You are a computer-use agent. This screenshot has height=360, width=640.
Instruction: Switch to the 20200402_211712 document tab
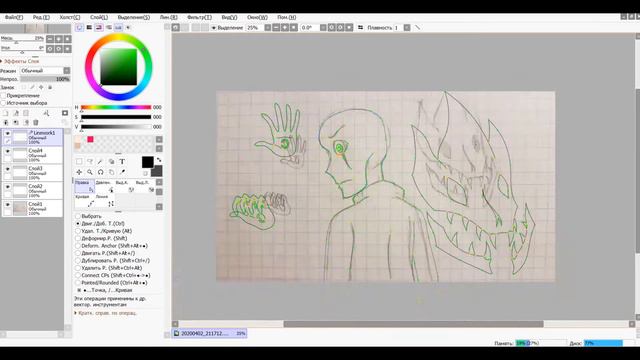point(209,333)
